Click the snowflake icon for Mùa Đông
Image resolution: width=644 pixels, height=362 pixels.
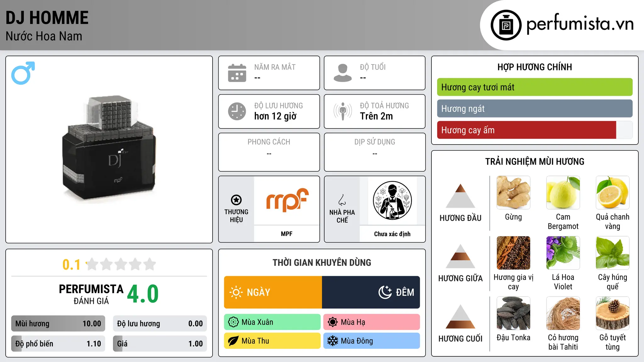pos(333,341)
